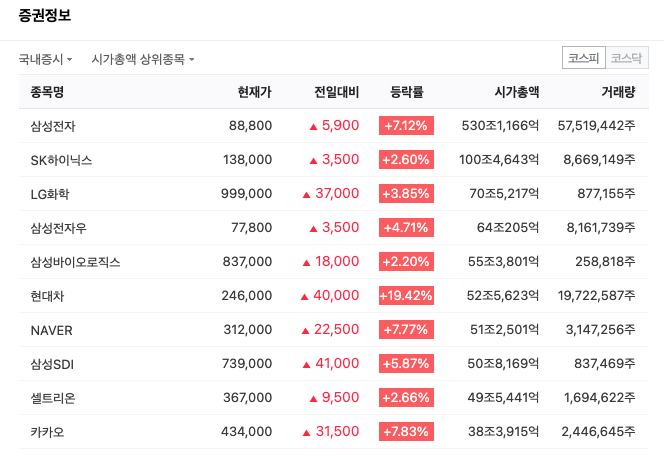664x456 pixels.
Task: Click the 8,669,149주 trading volume
Action: [x=599, y=160]
